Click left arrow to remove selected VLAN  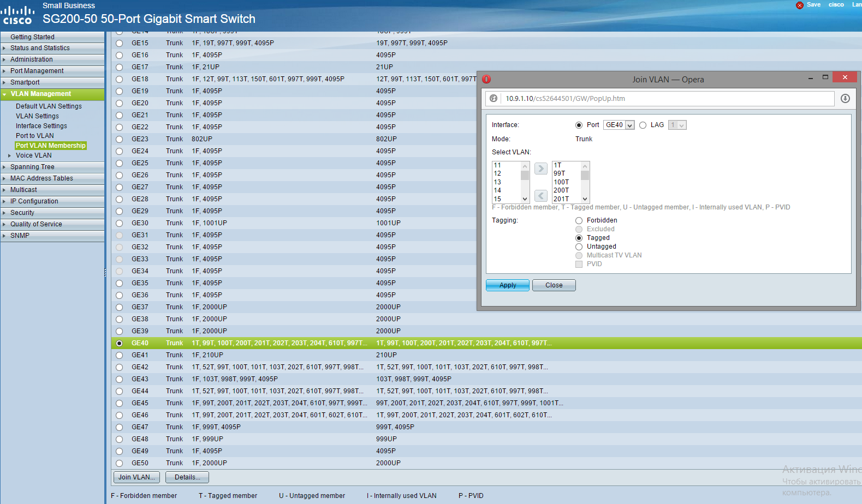[540, 196]
